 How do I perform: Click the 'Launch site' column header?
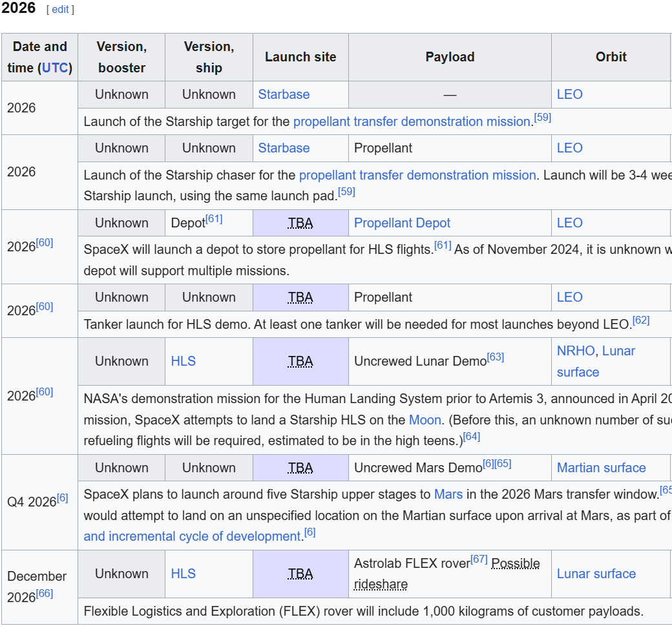(300, 57)
